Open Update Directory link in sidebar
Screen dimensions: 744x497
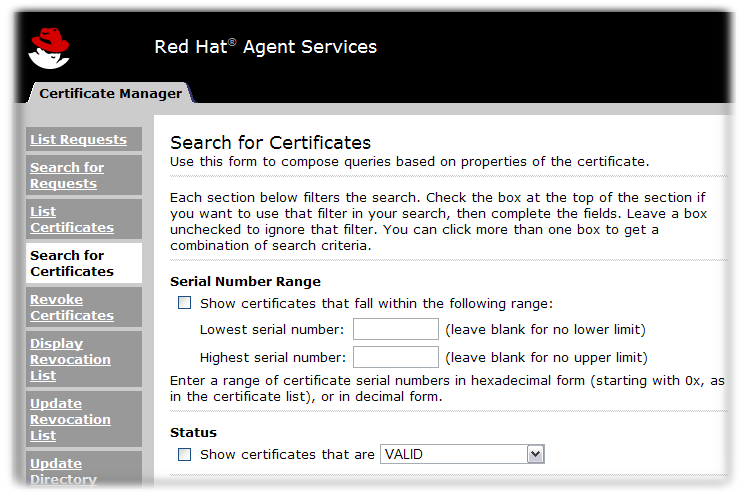pyautogui.click(x=63, y=471)
